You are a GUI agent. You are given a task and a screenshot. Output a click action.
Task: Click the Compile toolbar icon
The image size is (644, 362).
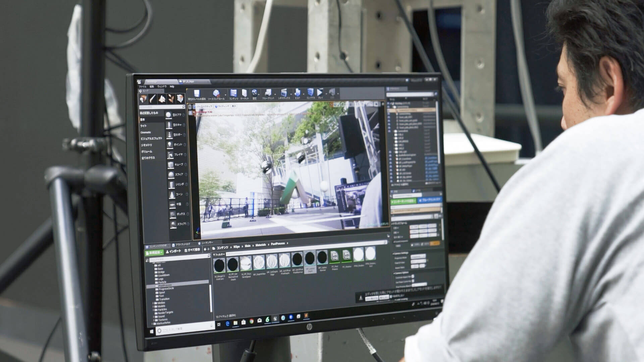310,92
